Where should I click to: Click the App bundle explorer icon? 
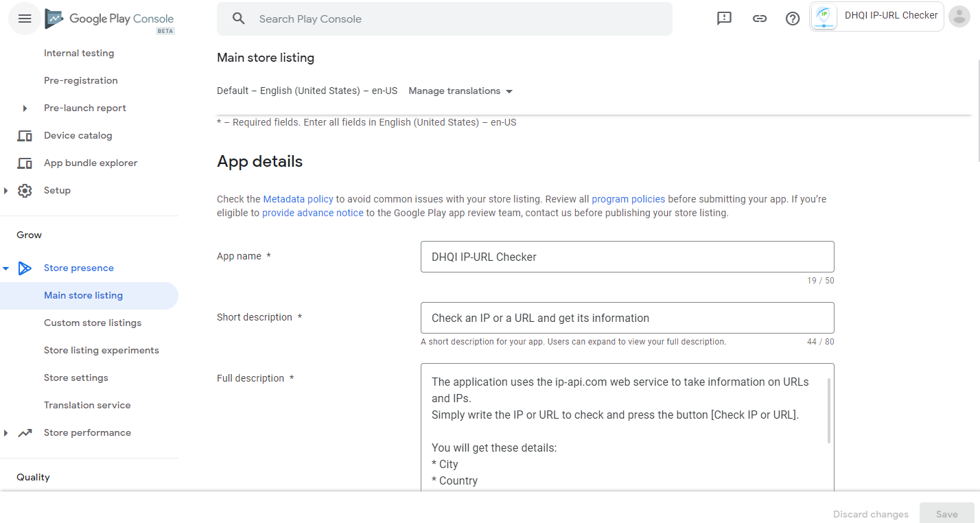click(25, 163)
